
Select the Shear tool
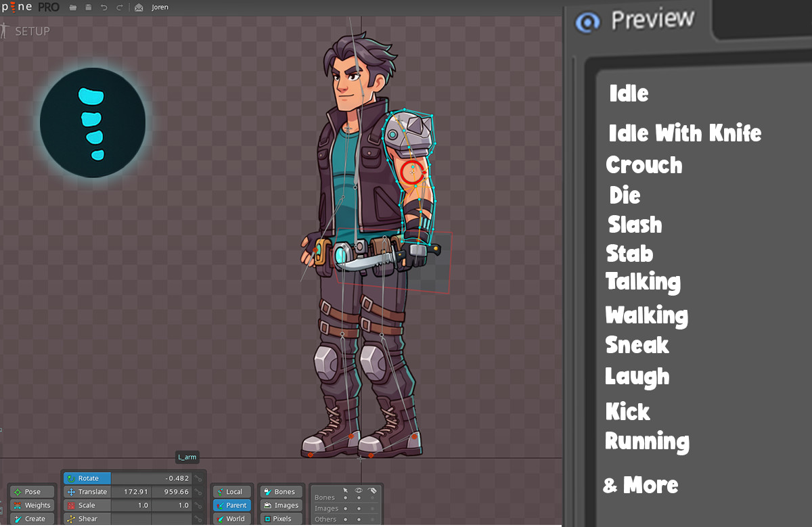[86, 519]
